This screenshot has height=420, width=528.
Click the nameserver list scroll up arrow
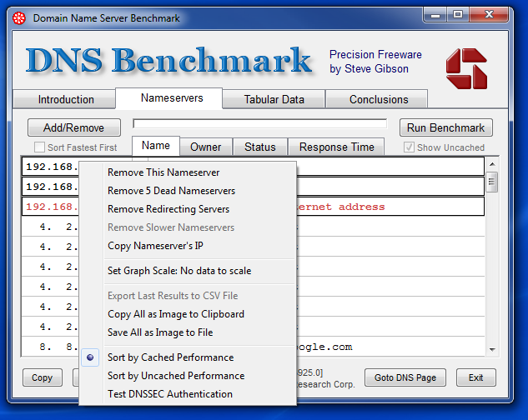click(x=492, y=164)
